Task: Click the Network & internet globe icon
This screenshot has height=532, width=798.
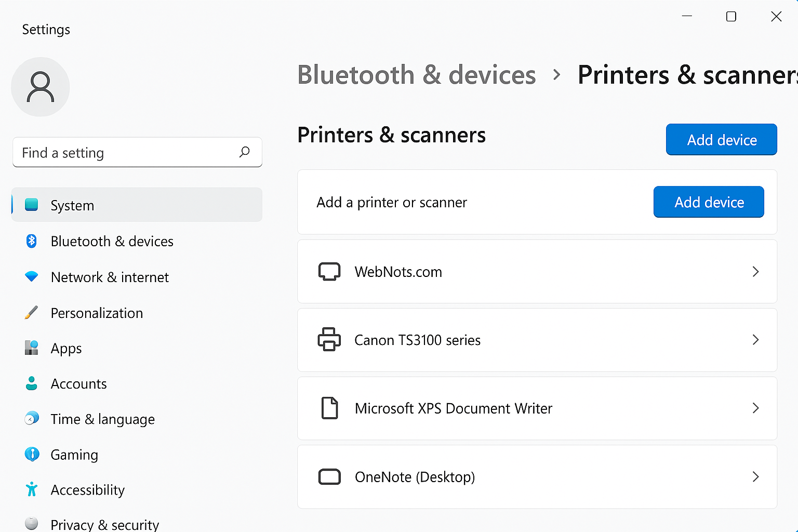Action: (32, 277)
